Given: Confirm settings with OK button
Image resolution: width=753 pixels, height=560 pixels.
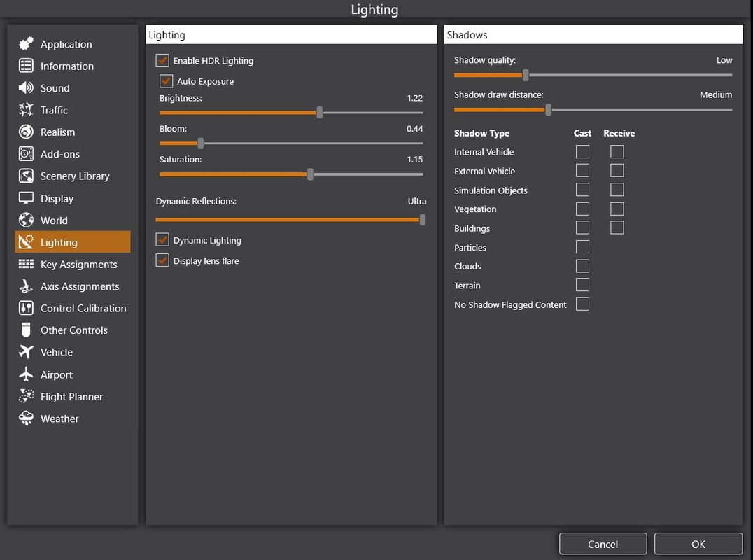Looking at the screenshot, I should pos(698,544).
